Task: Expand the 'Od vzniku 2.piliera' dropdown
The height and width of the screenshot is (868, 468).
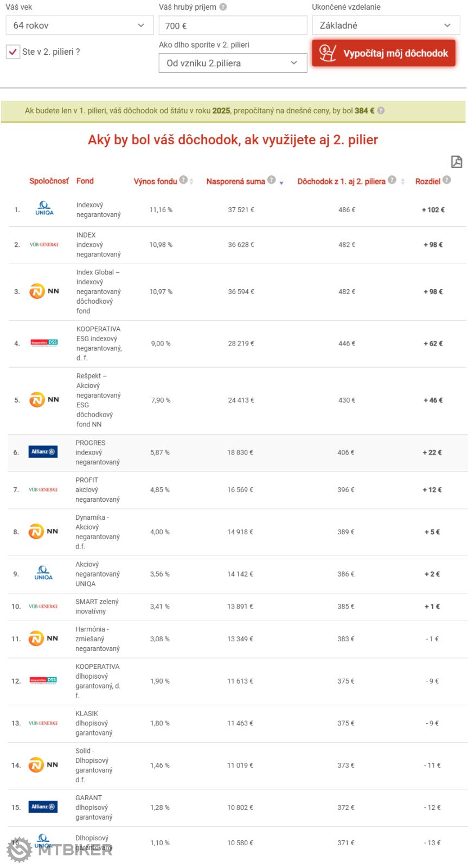Action: click(233, 63)
